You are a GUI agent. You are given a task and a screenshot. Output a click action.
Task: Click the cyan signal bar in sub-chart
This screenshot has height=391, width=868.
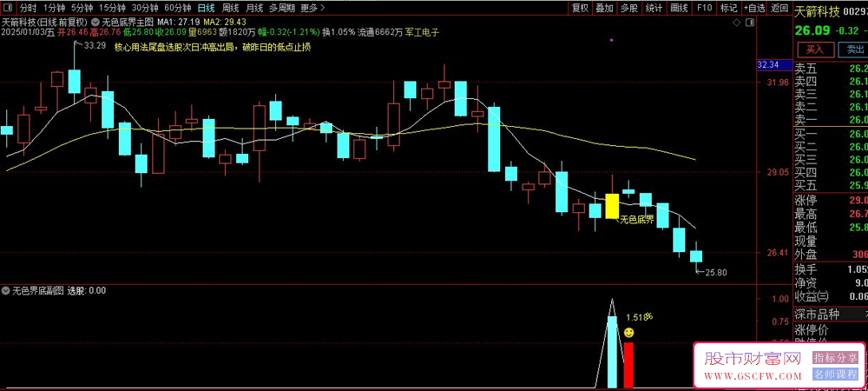coord(612,352)
